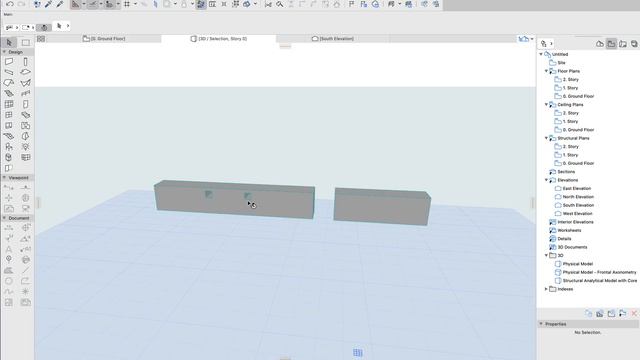The image size is (640, 360).
Task: Select the Camera tool under Viewpoint
Action: (25, 209)
